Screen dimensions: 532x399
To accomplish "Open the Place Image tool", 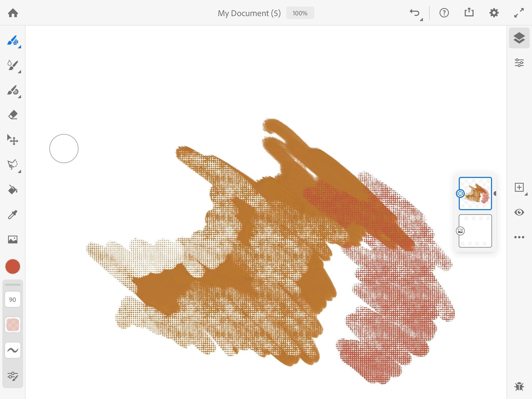I will 12,239.
